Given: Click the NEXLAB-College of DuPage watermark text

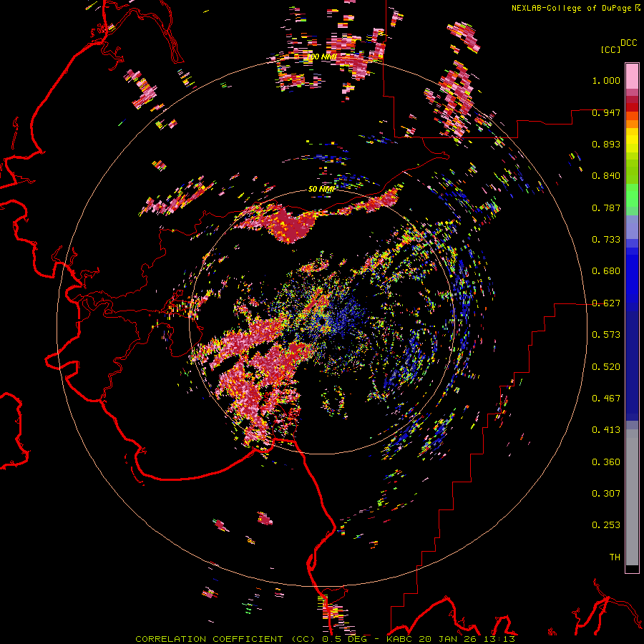Looking at the screenshot, I should pyautogui.click(x=571, y=8).
